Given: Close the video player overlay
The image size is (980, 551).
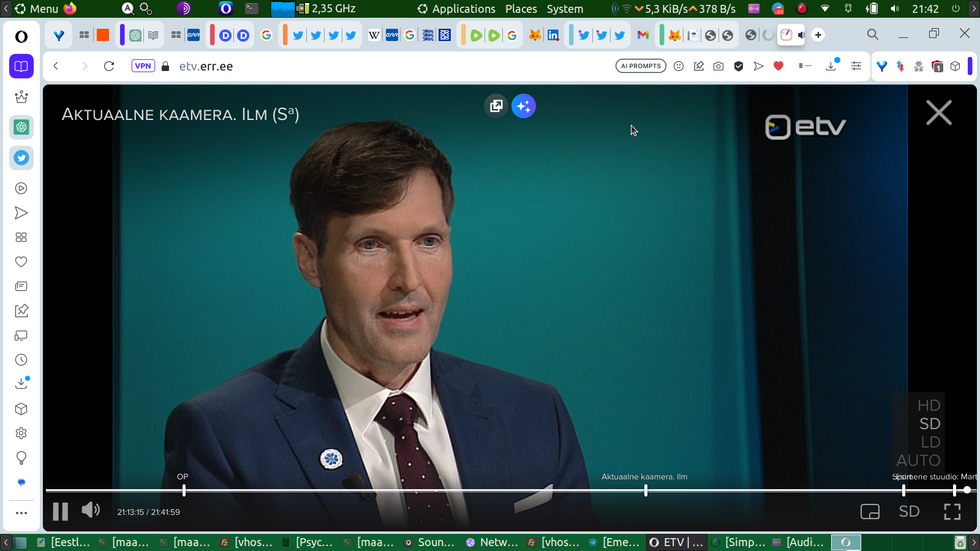Looking at the screenshot, I should click(x=938, y=113).
